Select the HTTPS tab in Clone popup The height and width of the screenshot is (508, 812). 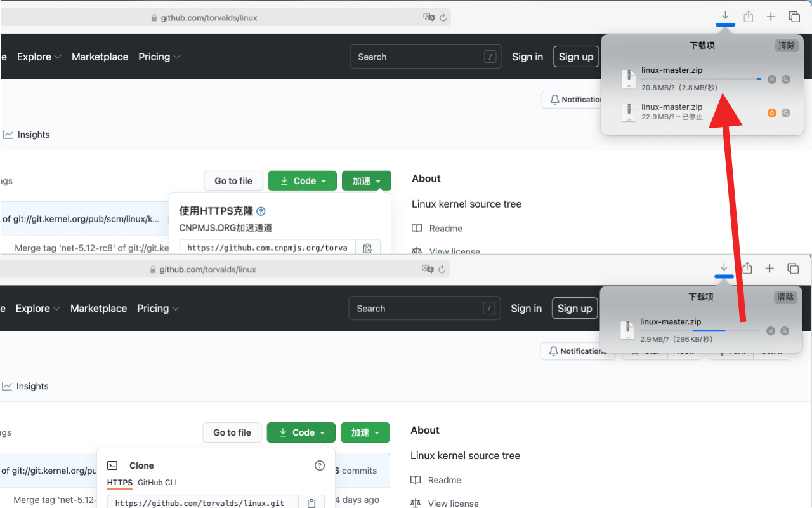click(120, 483)
